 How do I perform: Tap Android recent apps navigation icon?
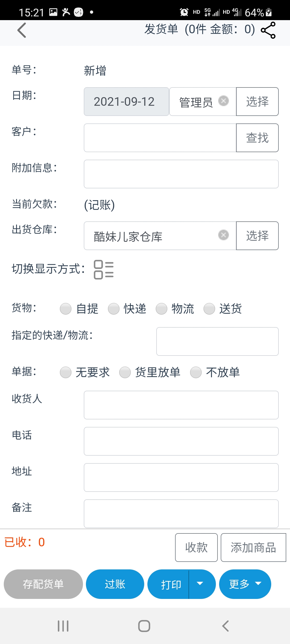click(x=63, y=626)
